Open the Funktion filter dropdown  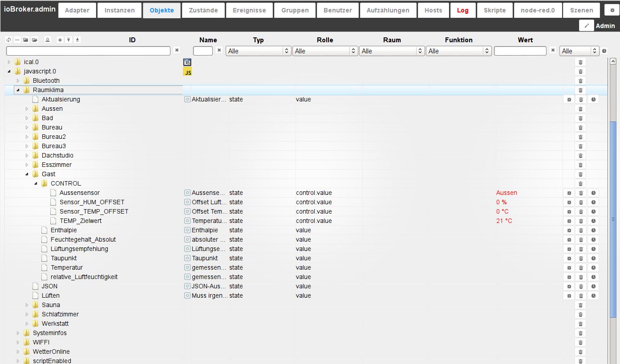(x=459, y=51)
